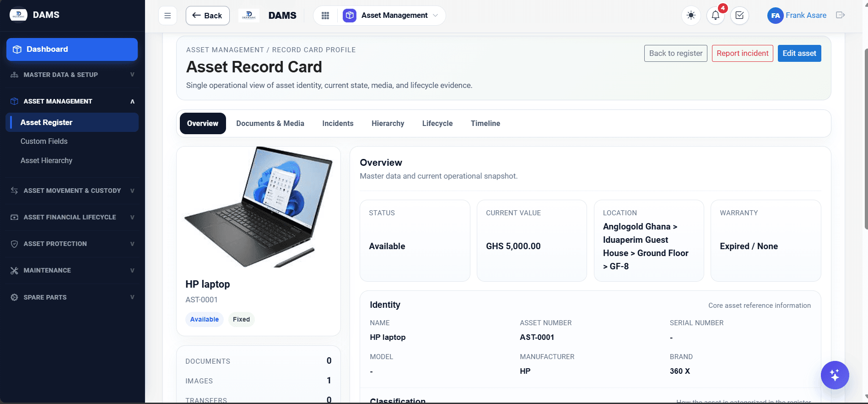
Task: Click the DEFRANC logo in top bar
Action: point(249,16)
